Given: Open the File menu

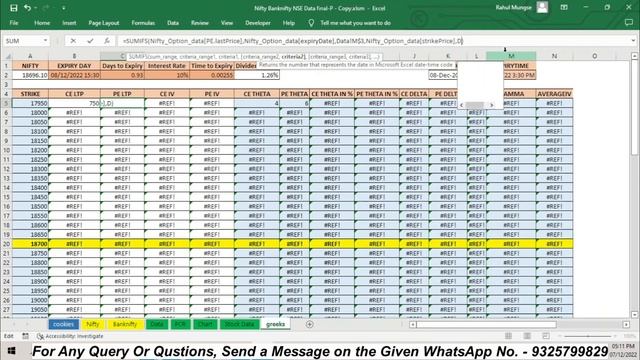Looking at the screenshot, I should point(14,23).
